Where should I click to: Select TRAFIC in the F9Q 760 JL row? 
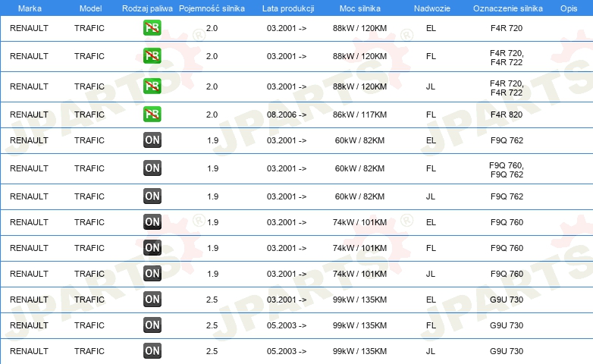click(x=89, y=274)
